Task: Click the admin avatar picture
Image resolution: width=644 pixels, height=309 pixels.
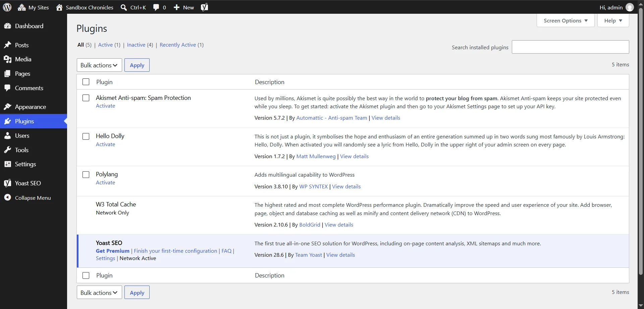Action: (630, 7)
